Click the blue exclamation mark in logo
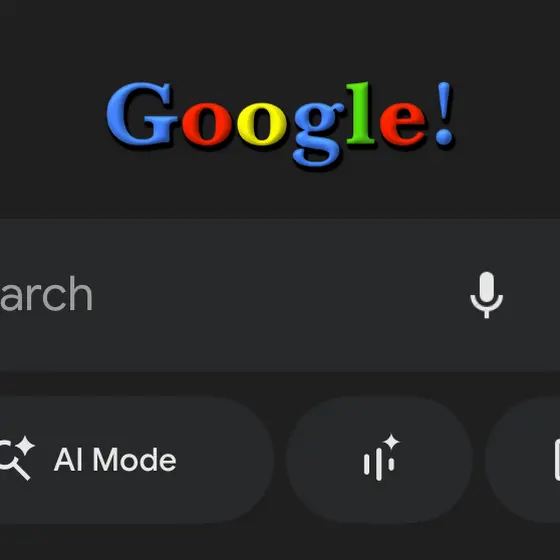560x560 pixels. [x=444, y=113]
